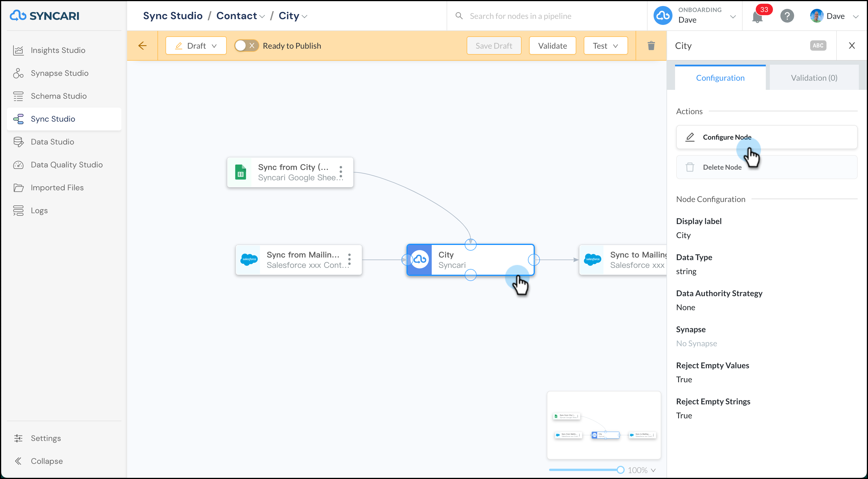Screen dimensions: 868x479
Task: Select the Sync to Mailing node
Action: (x=623, y=260)
